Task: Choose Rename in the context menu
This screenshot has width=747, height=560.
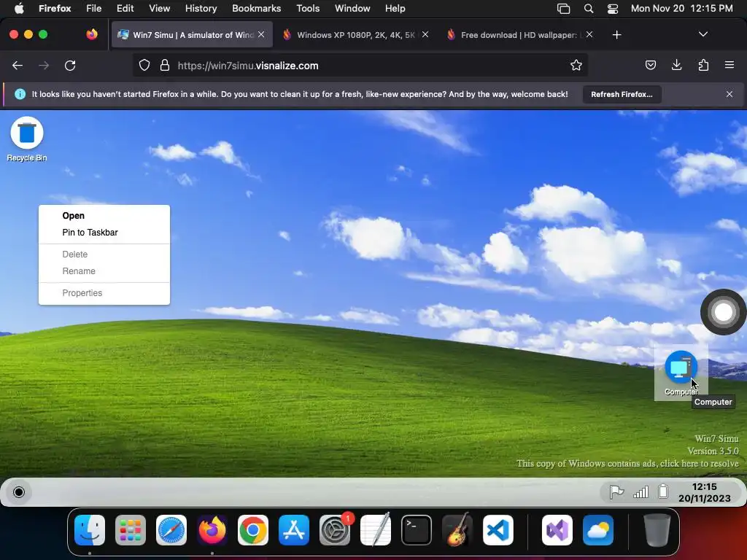Action: click(x=79, y=271)
